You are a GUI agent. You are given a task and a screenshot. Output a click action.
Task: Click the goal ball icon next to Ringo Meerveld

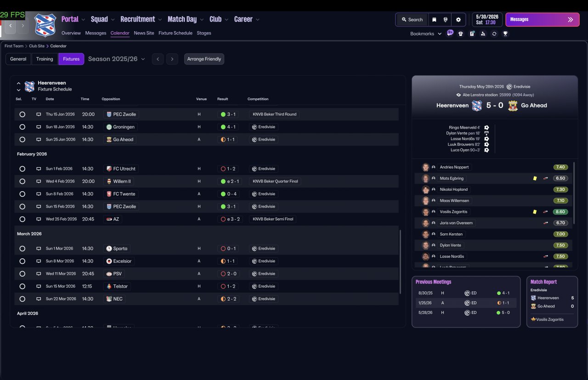click(x=486, y=128)
